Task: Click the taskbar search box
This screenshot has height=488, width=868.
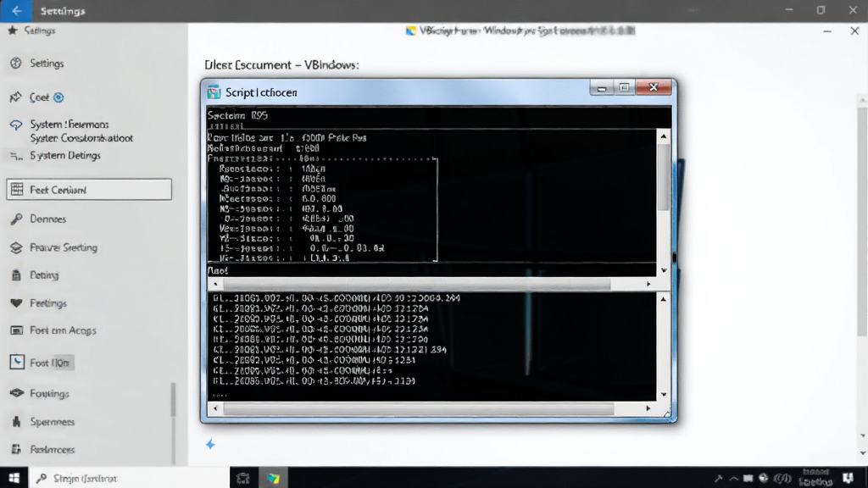Action: pyautogui.click(x=129, y=478)
